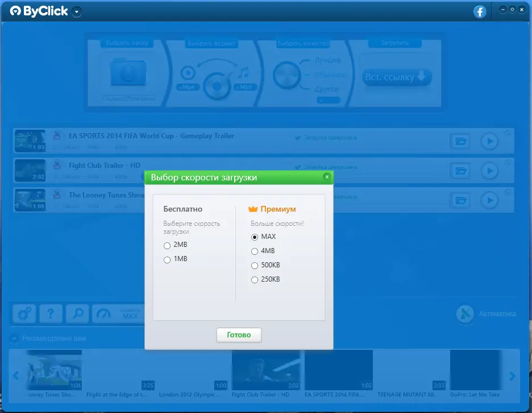Open recommended TEENAGE MUTANT NI... video
This screenshot has width=532, height=413.
(412, 370)
